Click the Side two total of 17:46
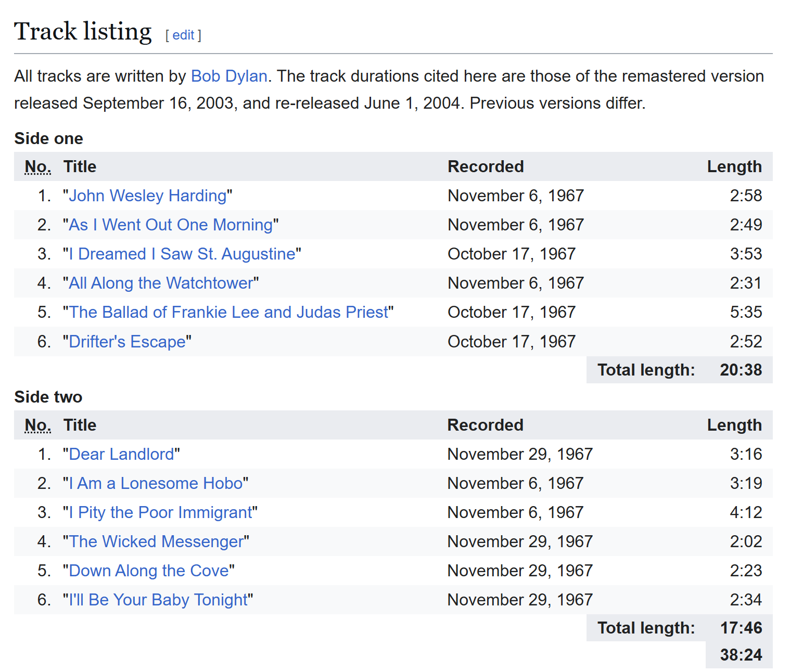Screen dimensions: 790x672 [x=741, y=628]
